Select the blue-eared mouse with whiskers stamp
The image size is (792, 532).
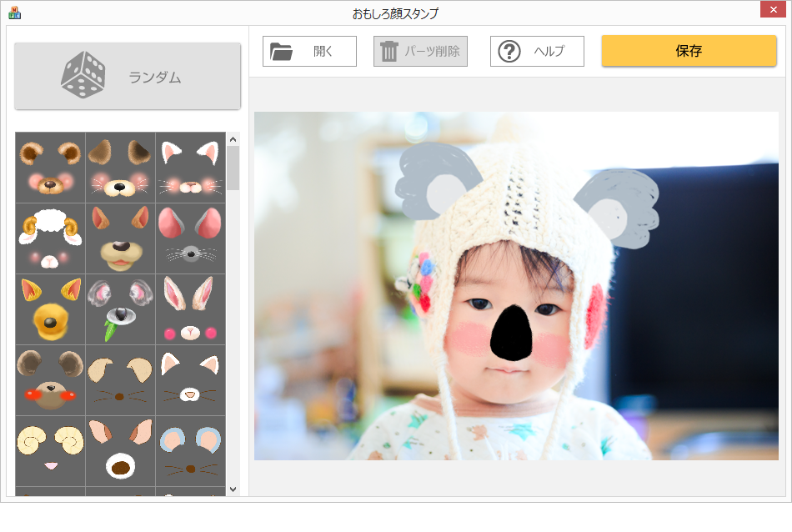(190, 450)
